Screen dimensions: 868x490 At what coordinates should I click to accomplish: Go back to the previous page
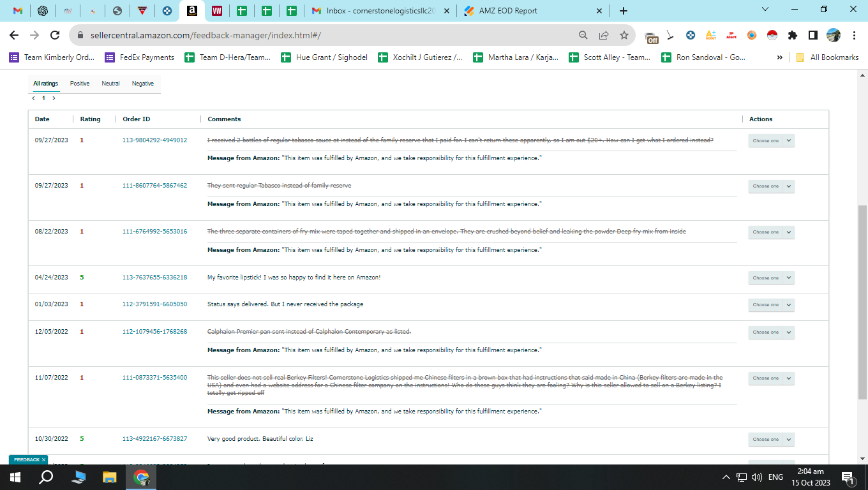point(14,35)
